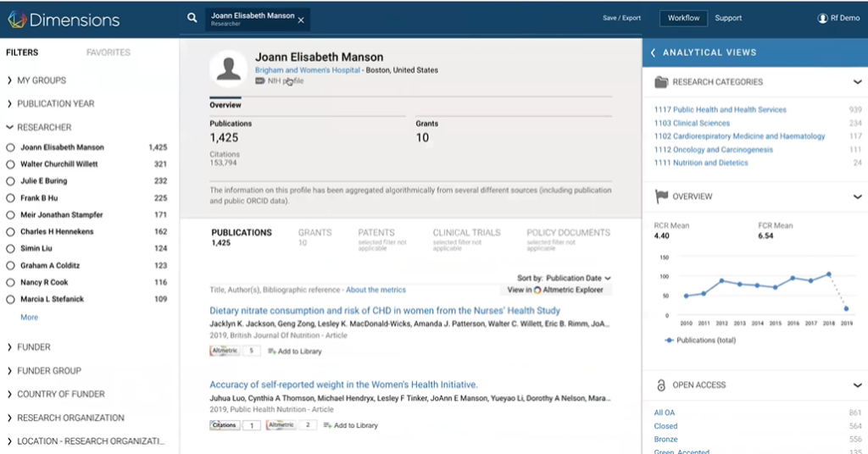Select the Overview profile tab

pos(225,104)
